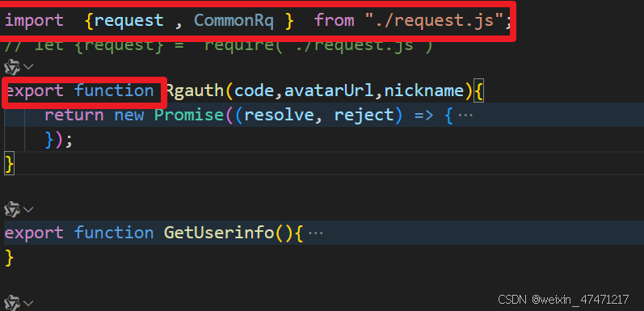Click the import keyword

point(34,20)
